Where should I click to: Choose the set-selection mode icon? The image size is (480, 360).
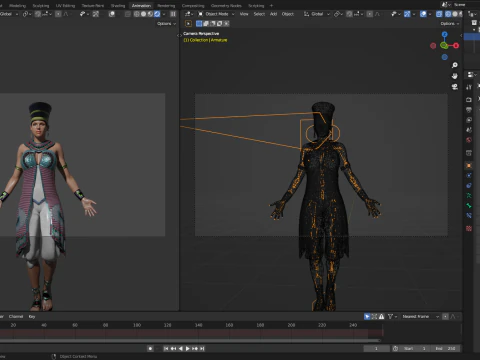point(199,24)
